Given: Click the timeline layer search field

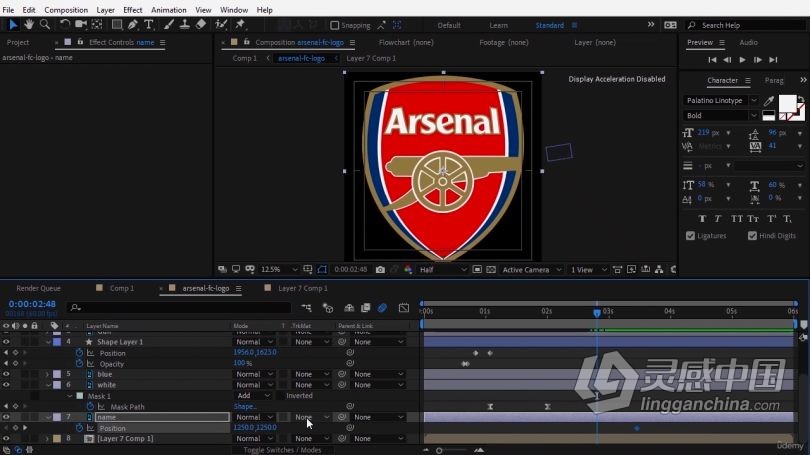Looking at the screenshot, I should click(x=178, y=308).
